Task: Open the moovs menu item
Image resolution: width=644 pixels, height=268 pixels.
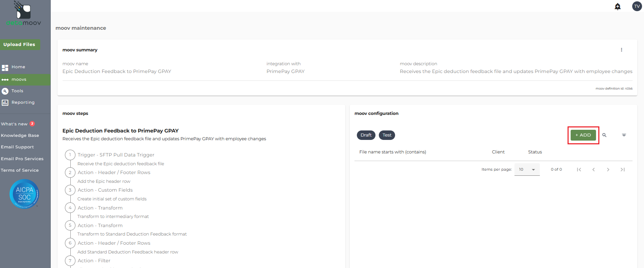Action: coord(19,79)
